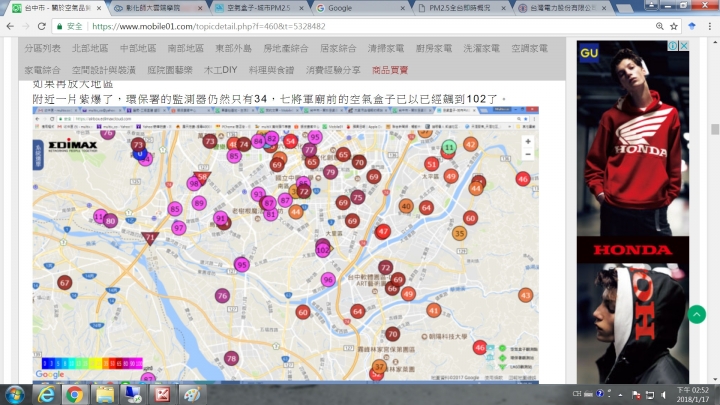Viewport: 720px width, 405px height.
Task: Click the CH input language indicator
Action: click(577, 394)
